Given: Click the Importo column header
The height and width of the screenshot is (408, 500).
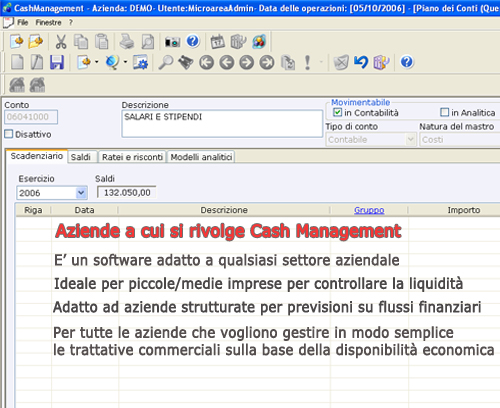Looking at the screenshot, I should click(x=464, y=210).
